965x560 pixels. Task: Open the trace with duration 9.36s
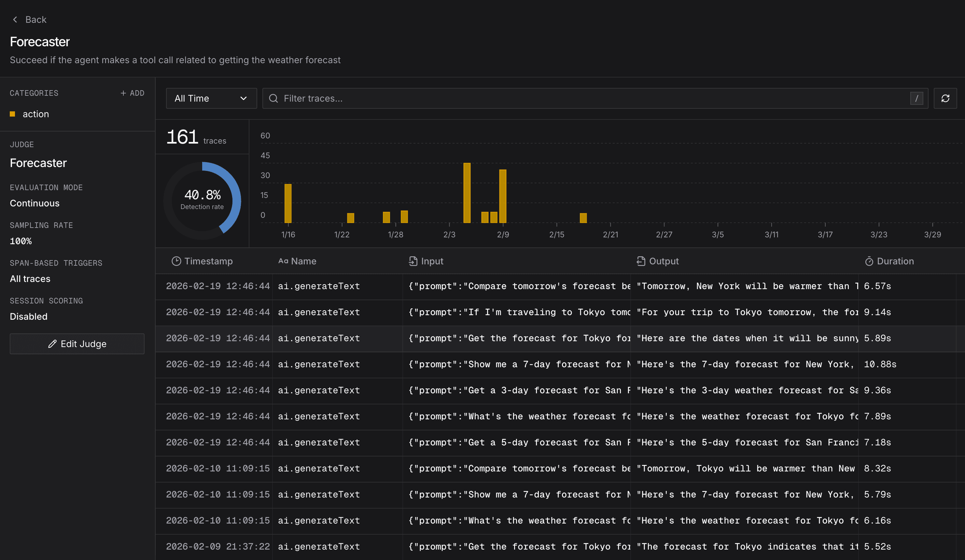pyautogui.click(x=560, y=391)
